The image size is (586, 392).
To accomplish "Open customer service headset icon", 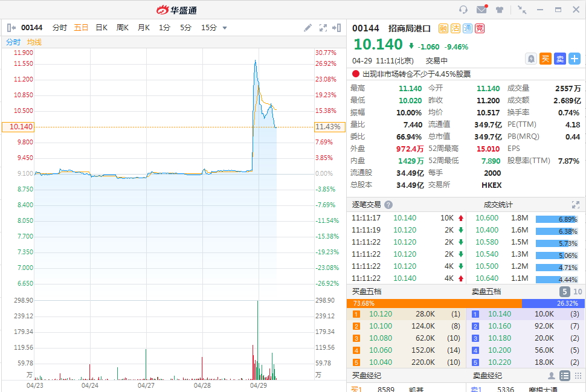I will pos(463,9).
